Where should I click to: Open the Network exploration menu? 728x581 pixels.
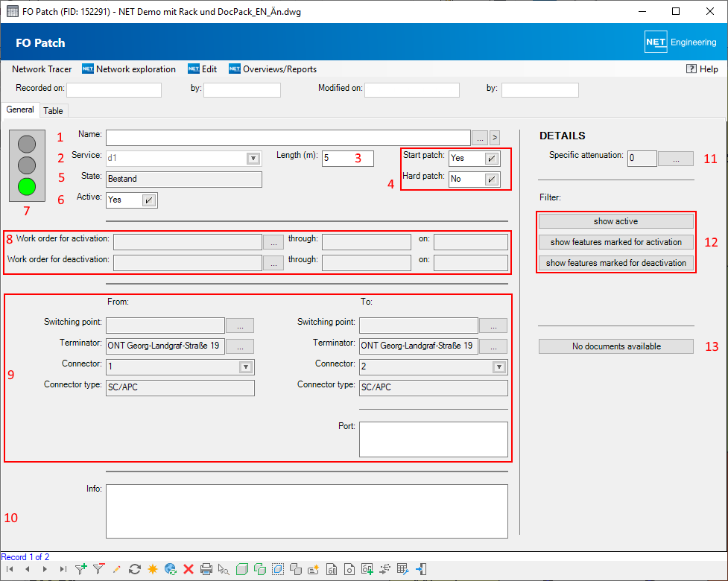[x=129, y=69]
